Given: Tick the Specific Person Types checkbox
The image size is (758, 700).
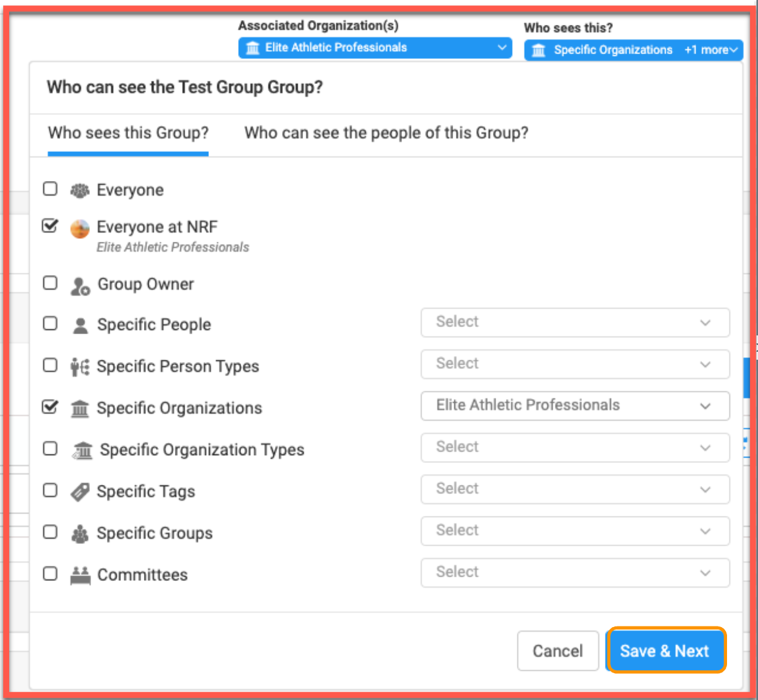Looking at the screenshot, I should pos(50,365).
